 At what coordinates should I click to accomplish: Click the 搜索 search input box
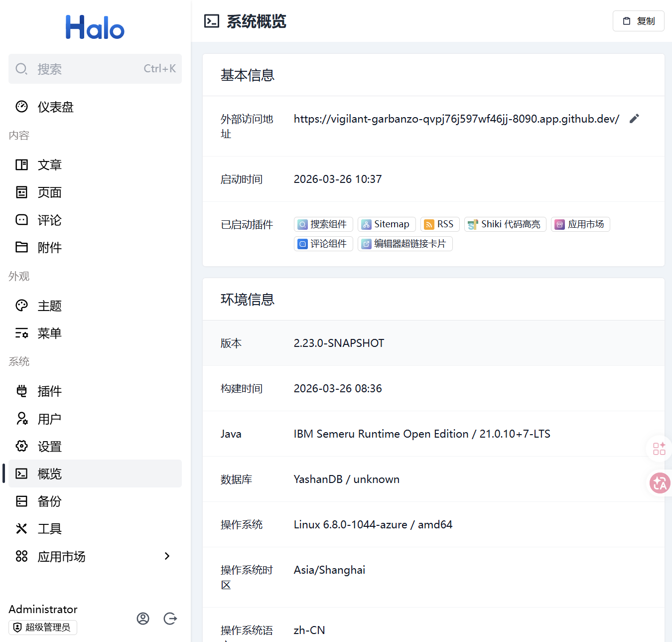coord(95,69)
